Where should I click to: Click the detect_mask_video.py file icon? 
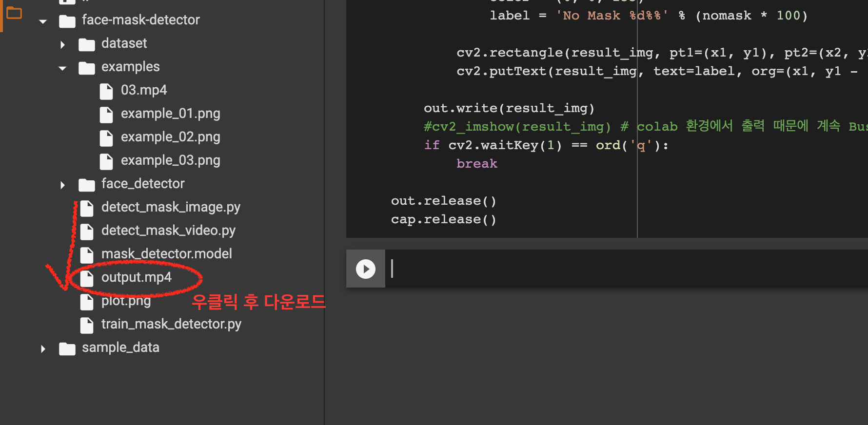click(x=87, y=232)
